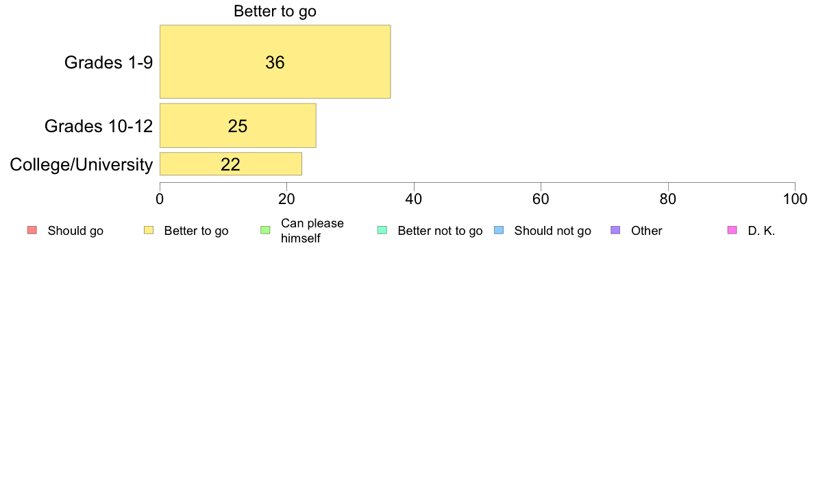Screen dimensions: 814x504
Task: Click the pink D. K. legend swatch
Action: tap(732, 231)
